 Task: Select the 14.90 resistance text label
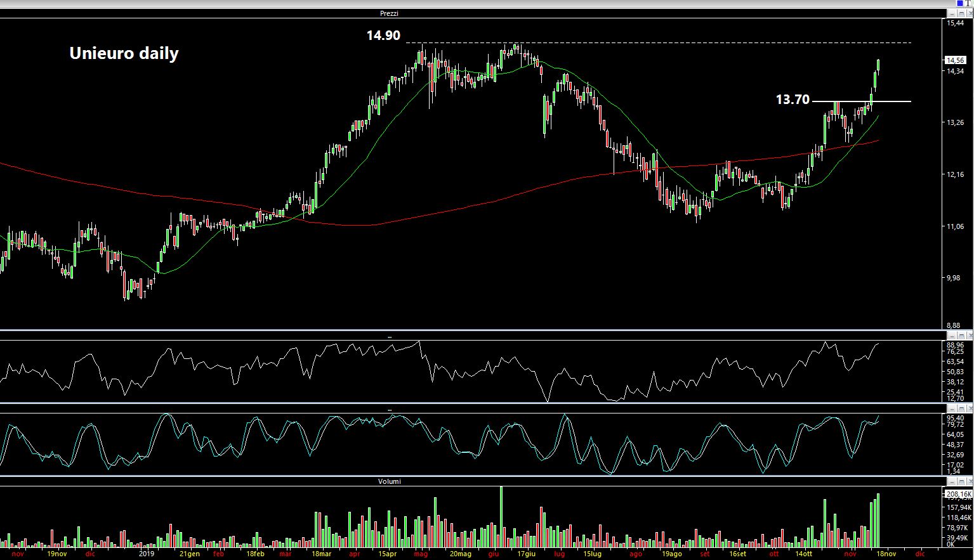(383, 36)
